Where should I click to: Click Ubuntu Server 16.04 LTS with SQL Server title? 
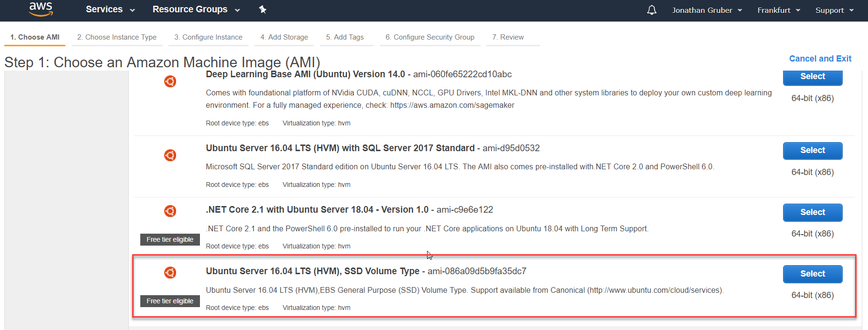pyautogui.click(x=340, y=148)
